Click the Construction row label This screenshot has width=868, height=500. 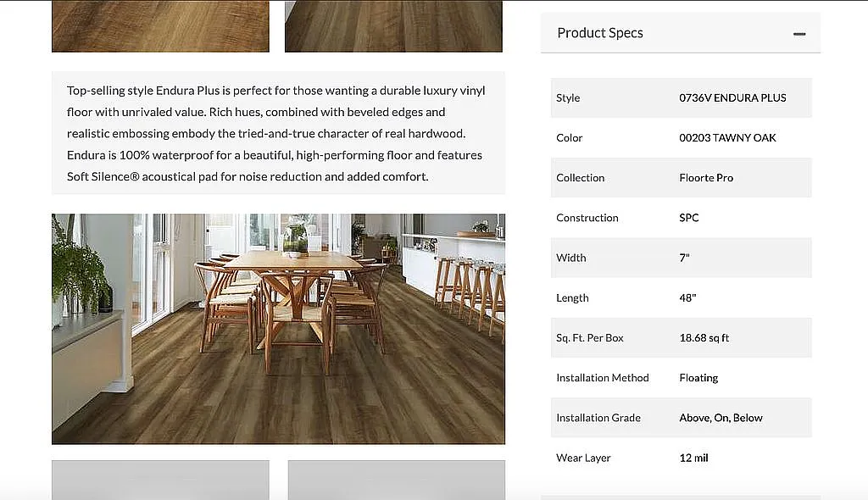click(587, 218)
